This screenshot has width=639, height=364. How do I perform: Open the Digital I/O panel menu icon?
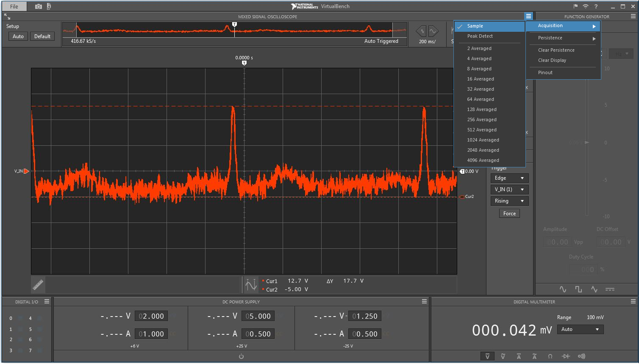pos(47,301)
